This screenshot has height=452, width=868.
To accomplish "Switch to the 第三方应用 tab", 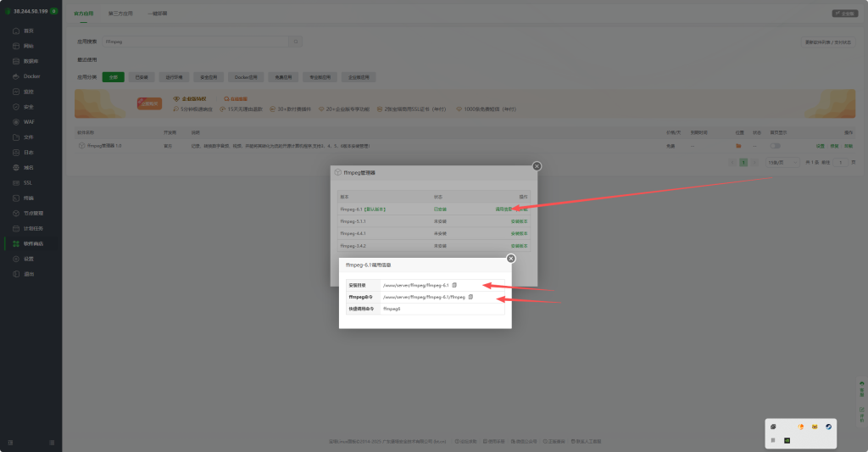I will tap(120, 14).
